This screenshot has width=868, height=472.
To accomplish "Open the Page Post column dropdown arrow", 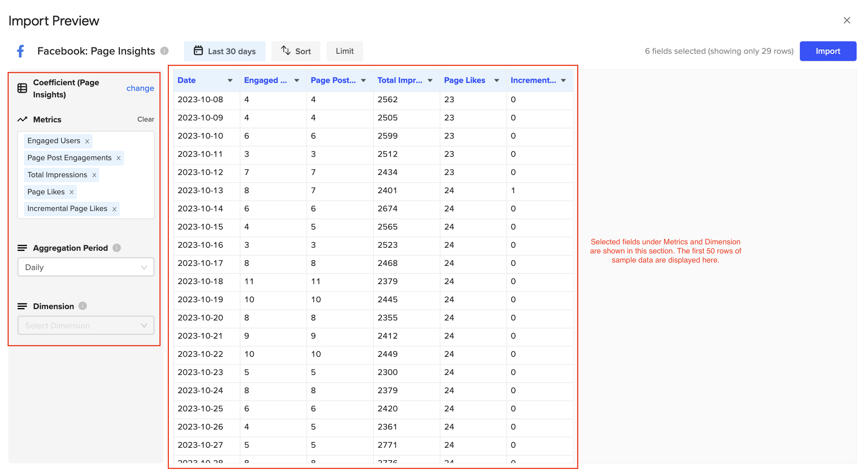I will pos(364,80).
